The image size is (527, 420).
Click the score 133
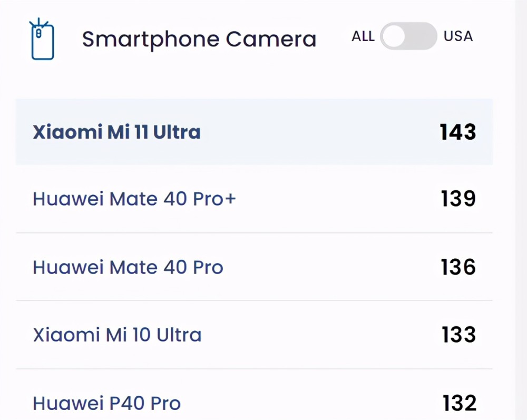(x=458, y=335)
